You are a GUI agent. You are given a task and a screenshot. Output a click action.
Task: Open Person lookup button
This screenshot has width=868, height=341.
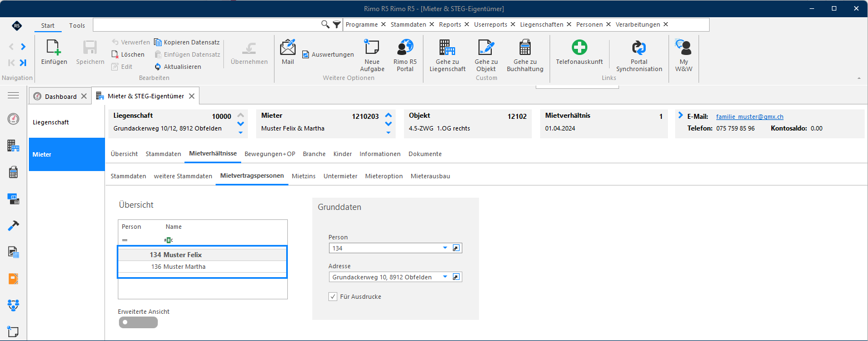(x=456, y=248)
